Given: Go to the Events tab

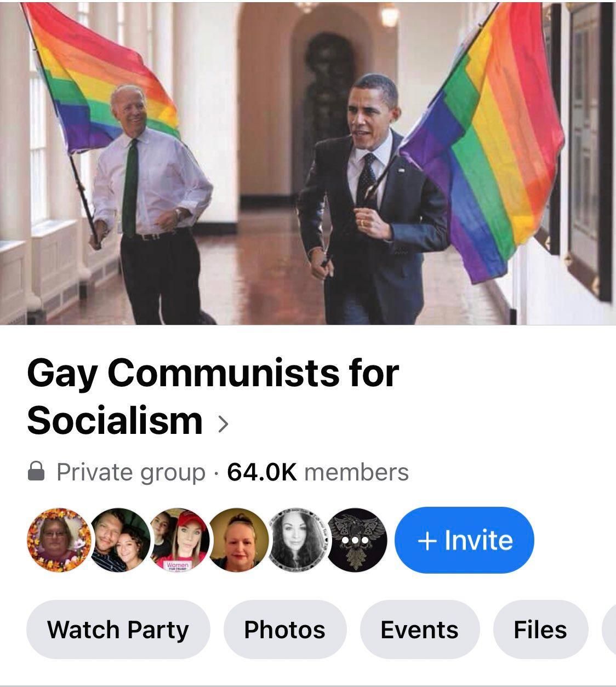Looking at the screenshot, I should [420, 629].
